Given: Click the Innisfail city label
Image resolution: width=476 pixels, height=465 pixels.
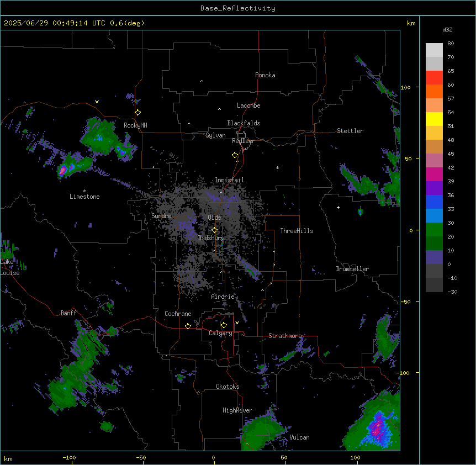Looking at the screenshot, I should click(229, 180).
